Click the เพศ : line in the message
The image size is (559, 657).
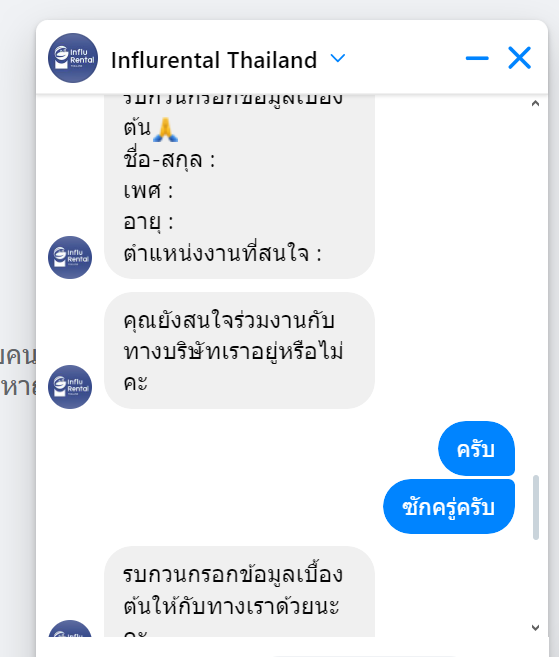148,191
